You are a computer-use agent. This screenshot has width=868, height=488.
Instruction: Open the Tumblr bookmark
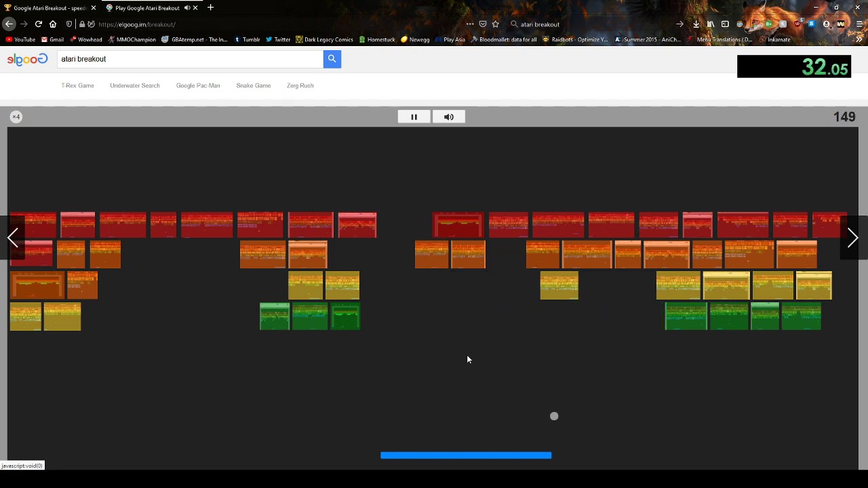click(247, 39)
